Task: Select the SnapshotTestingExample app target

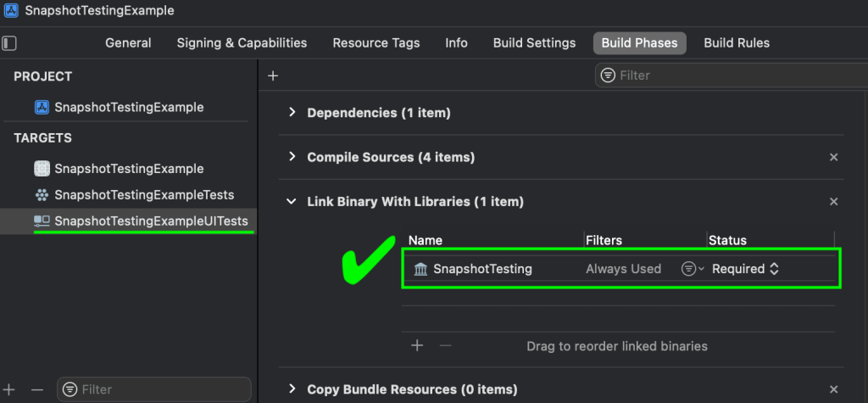Action: pos(128,169)
